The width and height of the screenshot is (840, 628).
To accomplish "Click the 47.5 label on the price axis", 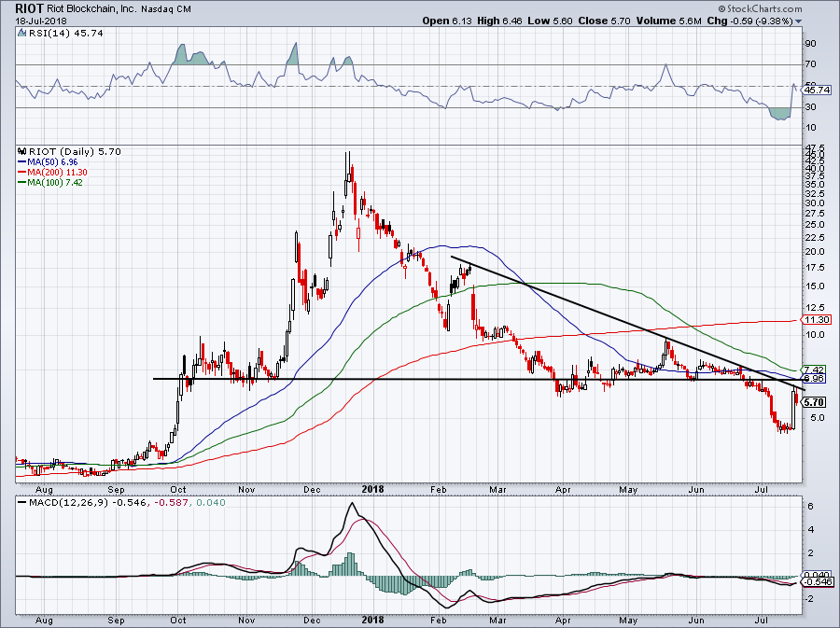I will (x=814, y=148).
